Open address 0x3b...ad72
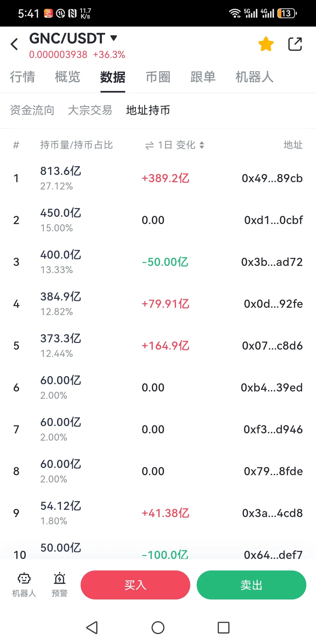The height and width of the screenshot is (644, 316). 272,262
